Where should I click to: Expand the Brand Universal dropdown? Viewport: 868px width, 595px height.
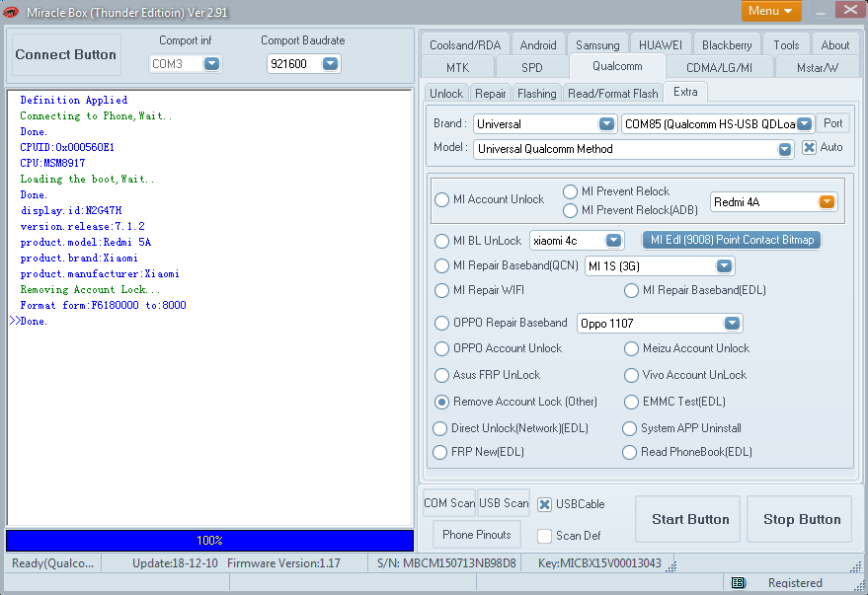[606, 124]
